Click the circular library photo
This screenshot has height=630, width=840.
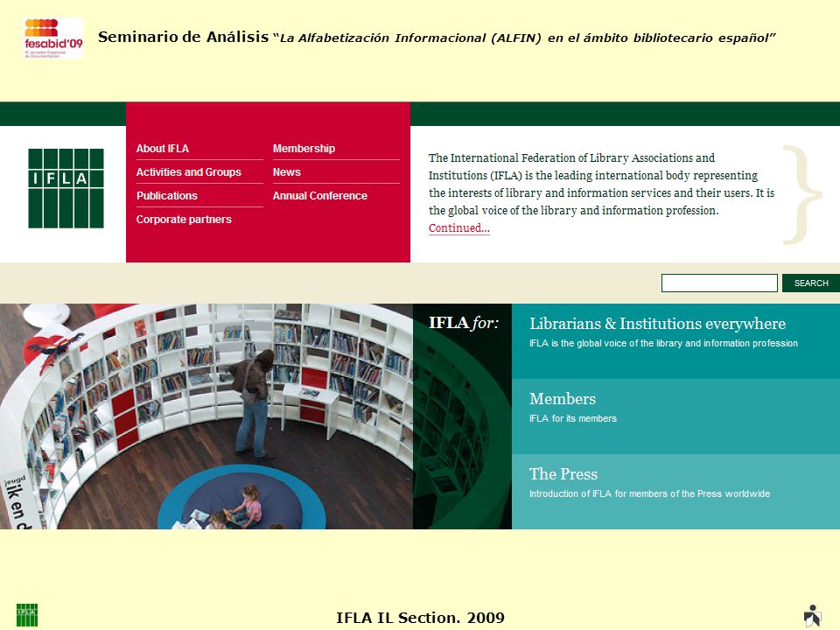206,416
